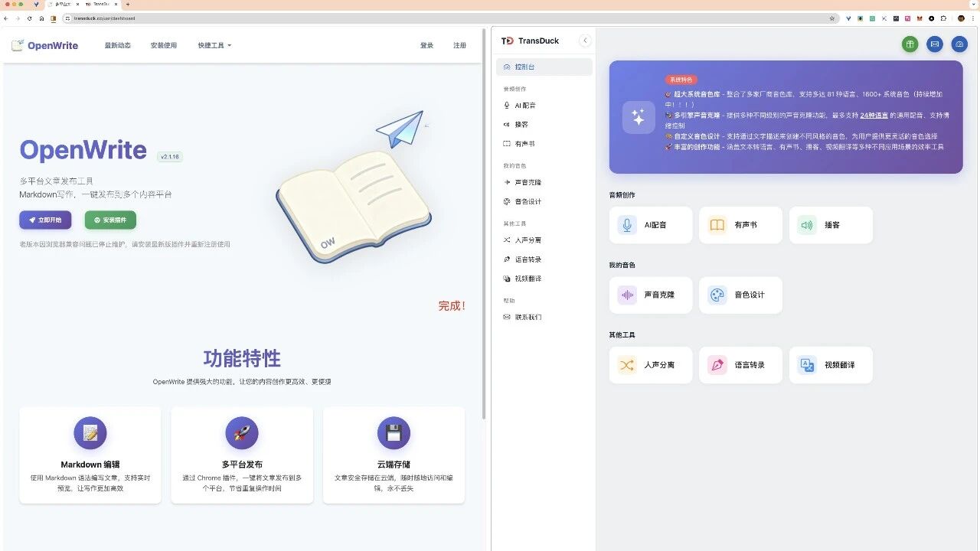Select 视频翻译 in the TransDuck sidebar
980x551 pixels.
(x=544, y=279)
